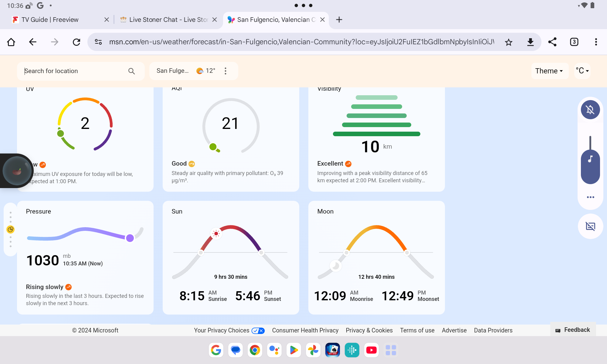607x364 pixels.
Task: Open Consumer Health Privacy link
Action: point(305,330)
